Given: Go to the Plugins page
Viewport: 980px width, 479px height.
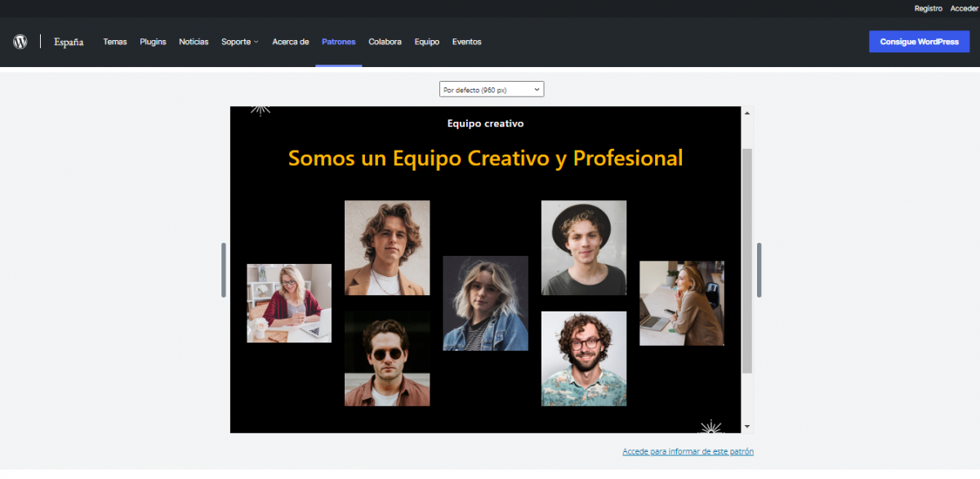Looking at the screenshot, I should (x=153, y=42).
